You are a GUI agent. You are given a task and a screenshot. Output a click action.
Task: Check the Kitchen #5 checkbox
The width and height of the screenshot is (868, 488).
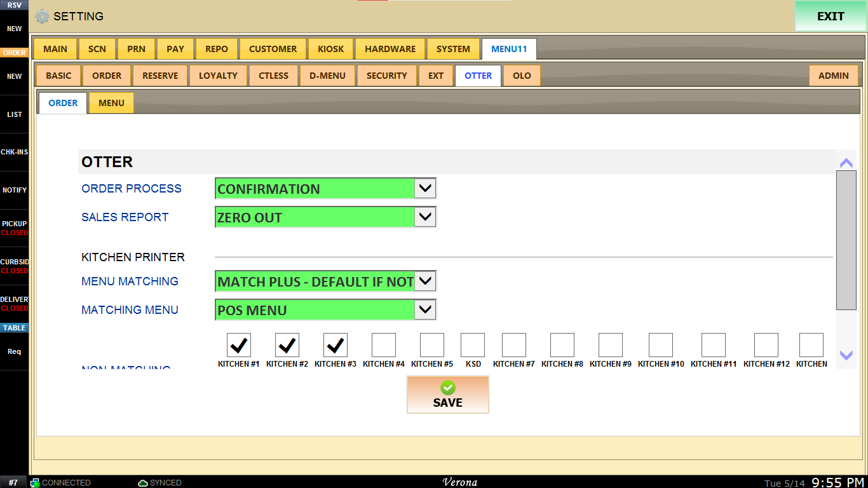(x=432, y=345)
